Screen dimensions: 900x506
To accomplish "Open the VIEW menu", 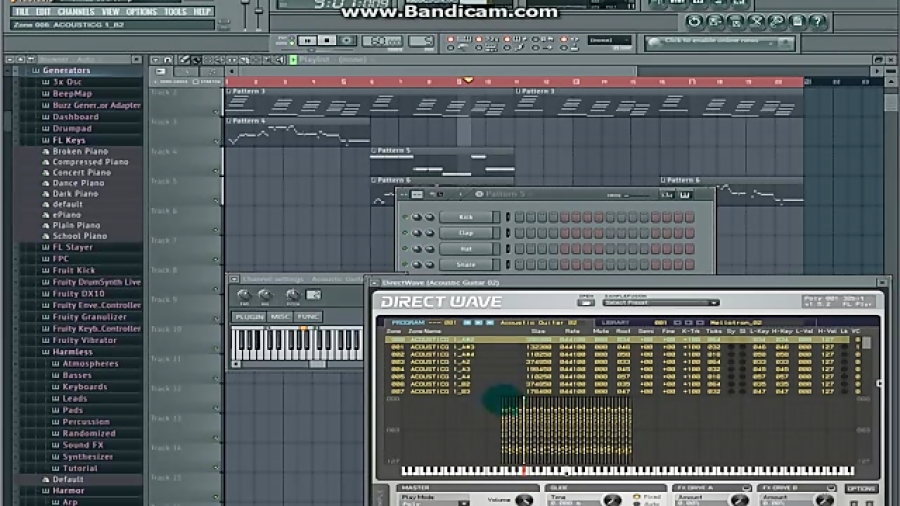I will tap(110, 11).
